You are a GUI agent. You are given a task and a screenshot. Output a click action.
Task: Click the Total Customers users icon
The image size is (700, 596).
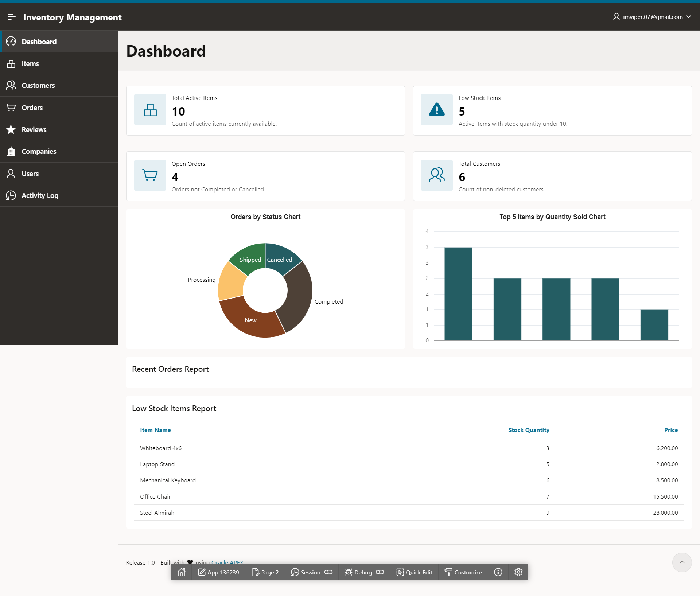click(437, 175)
